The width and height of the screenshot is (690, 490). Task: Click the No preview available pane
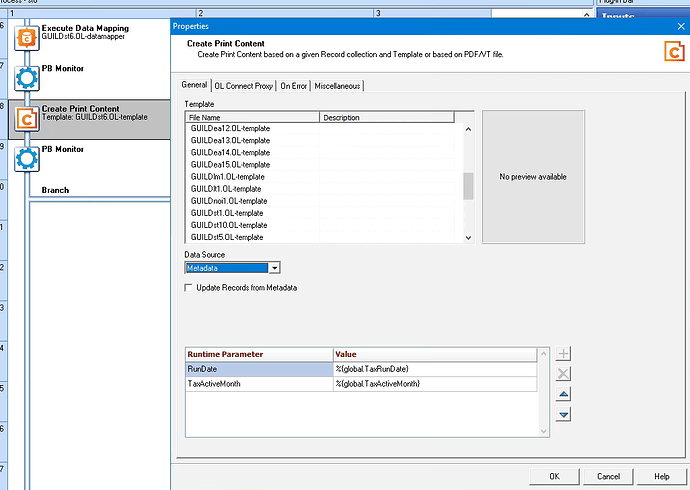tap(533, 177)
